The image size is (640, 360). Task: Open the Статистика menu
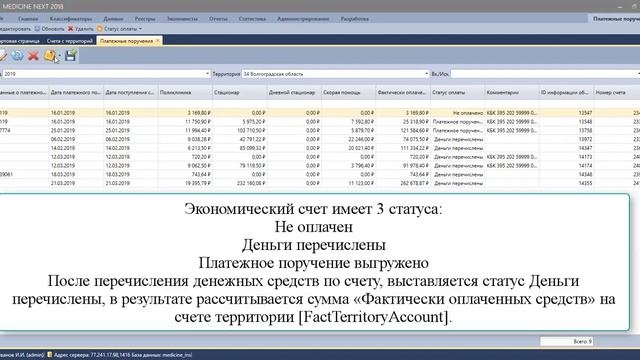(252, 19)
